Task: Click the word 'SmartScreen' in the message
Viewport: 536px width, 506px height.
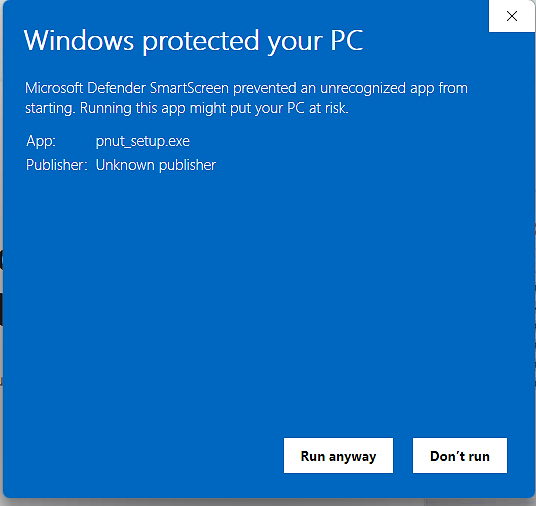Action: coord(189,88)
